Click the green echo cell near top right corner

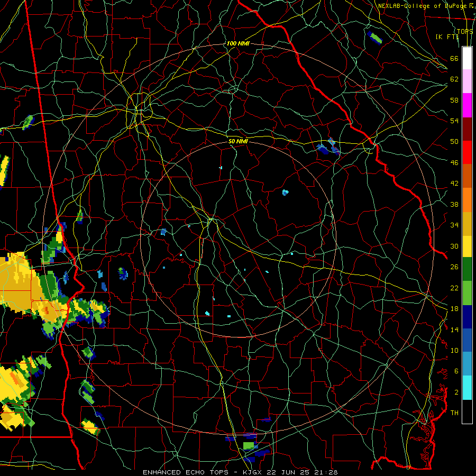click(x=375, y=38)
